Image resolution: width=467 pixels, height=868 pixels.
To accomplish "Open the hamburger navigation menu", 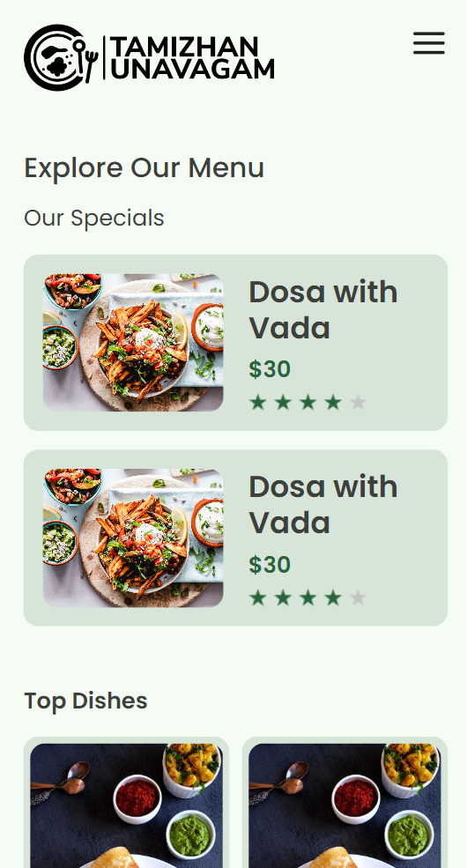I will (429, 43).
